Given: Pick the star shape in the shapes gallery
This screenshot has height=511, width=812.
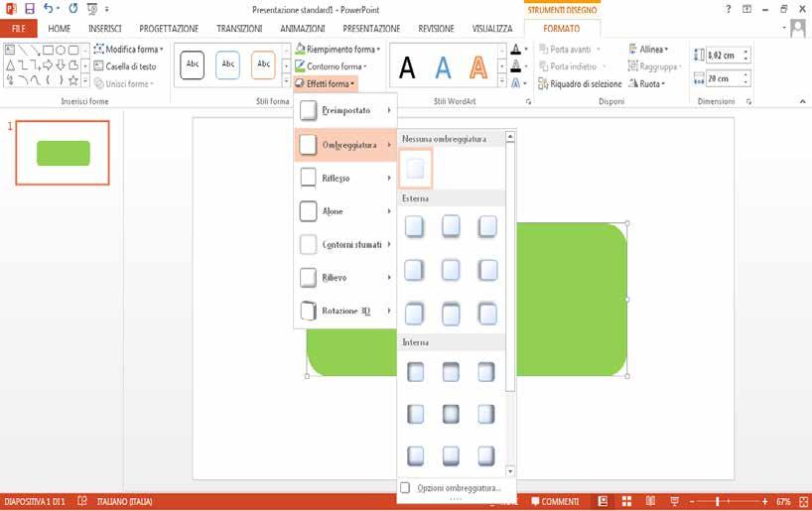Looking at the screenshot, I should [x=73, y=80].
